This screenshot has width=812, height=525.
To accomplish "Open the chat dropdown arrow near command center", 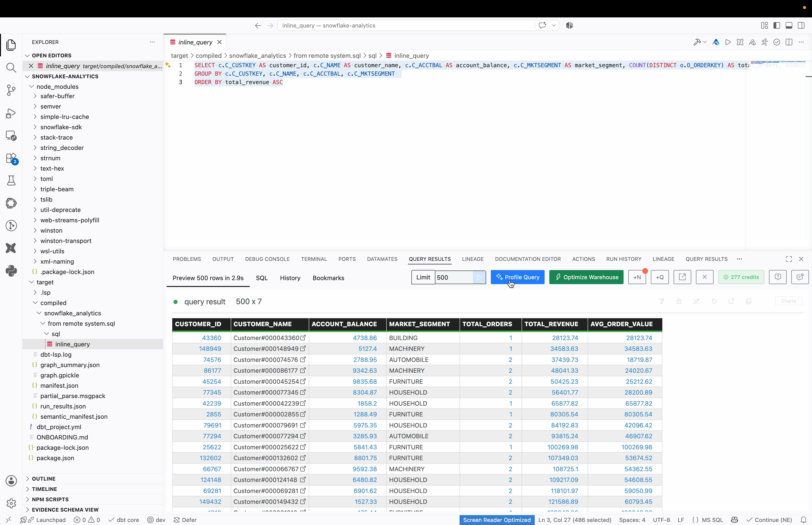I will point(554,26).
